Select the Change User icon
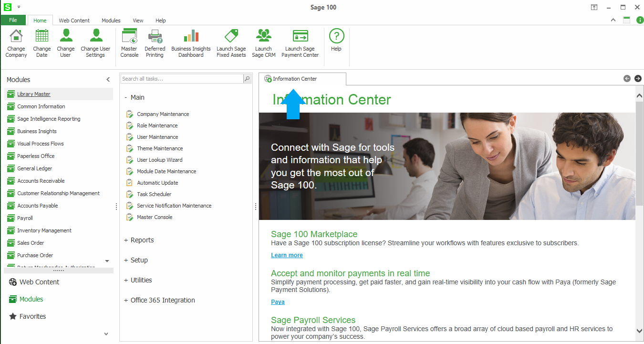The image size is (644, 344). 66,43
